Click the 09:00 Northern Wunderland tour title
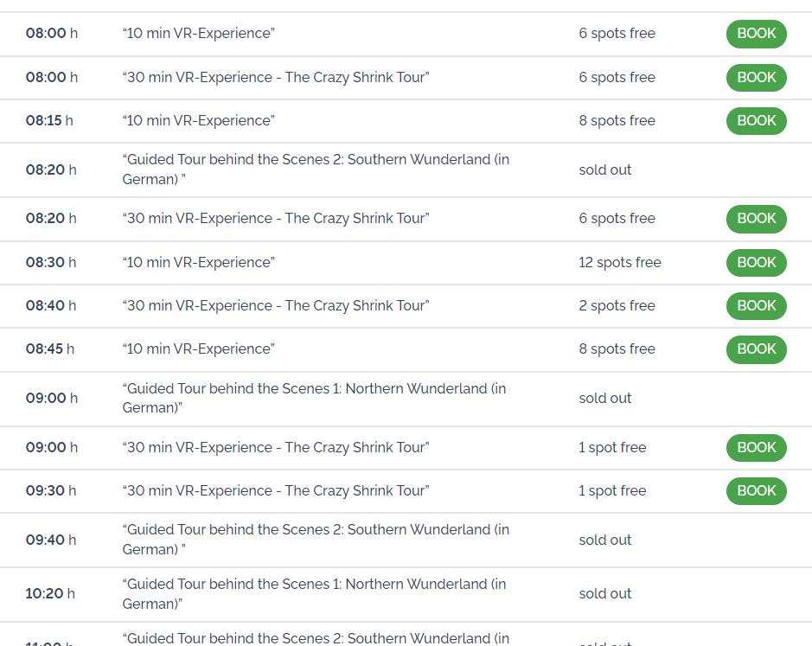The height and width of the screenshot is (646, 812). [x=314, y=398]
